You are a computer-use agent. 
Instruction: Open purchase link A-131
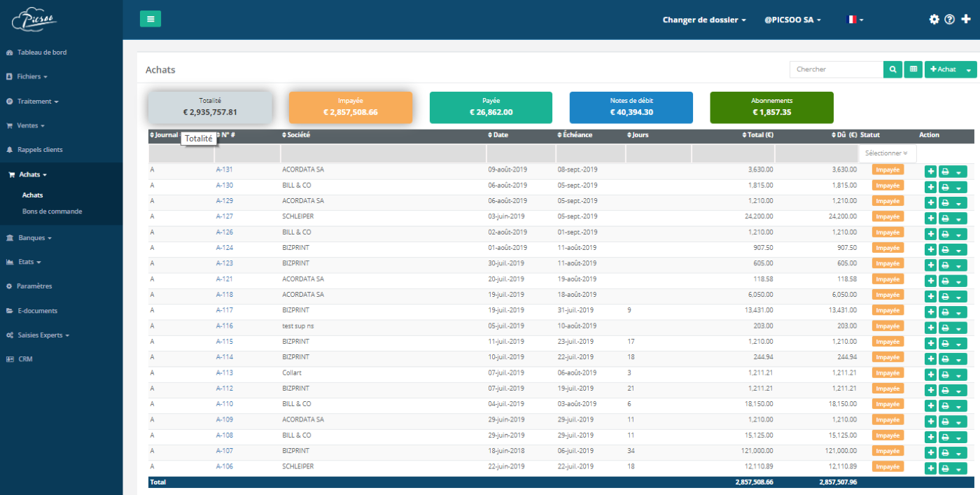tap(225, 169)
